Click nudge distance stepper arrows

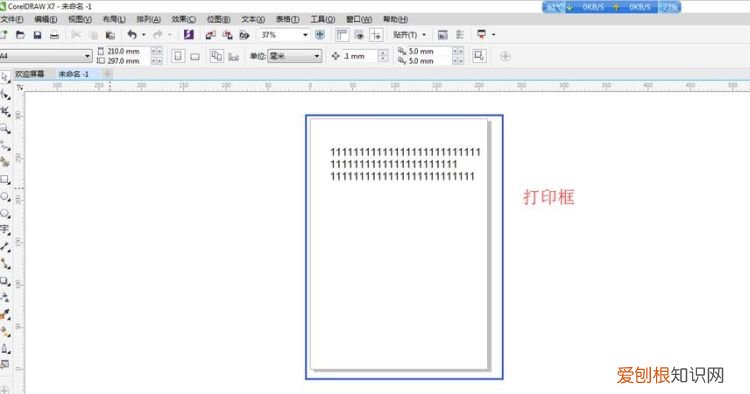pos(383,56)
